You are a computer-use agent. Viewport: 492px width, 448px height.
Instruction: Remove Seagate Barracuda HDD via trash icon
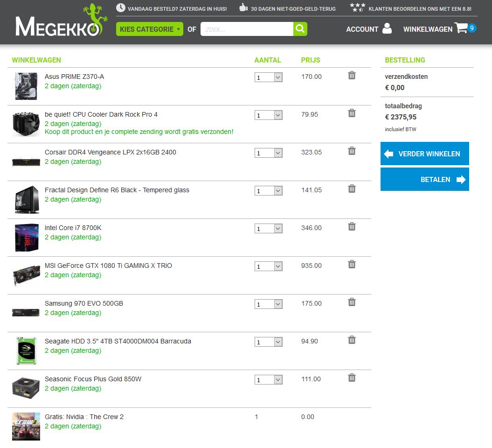[x=352, y=340]
